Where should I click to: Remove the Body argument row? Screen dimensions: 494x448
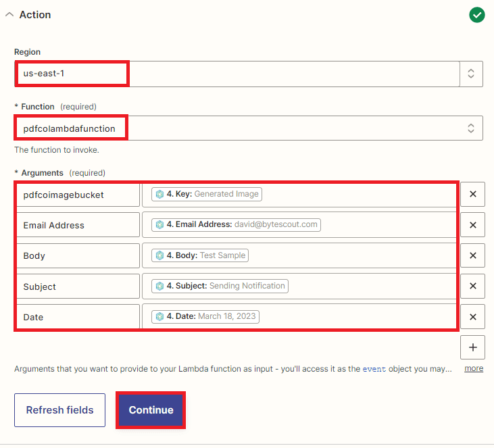(x=472, y=255)
